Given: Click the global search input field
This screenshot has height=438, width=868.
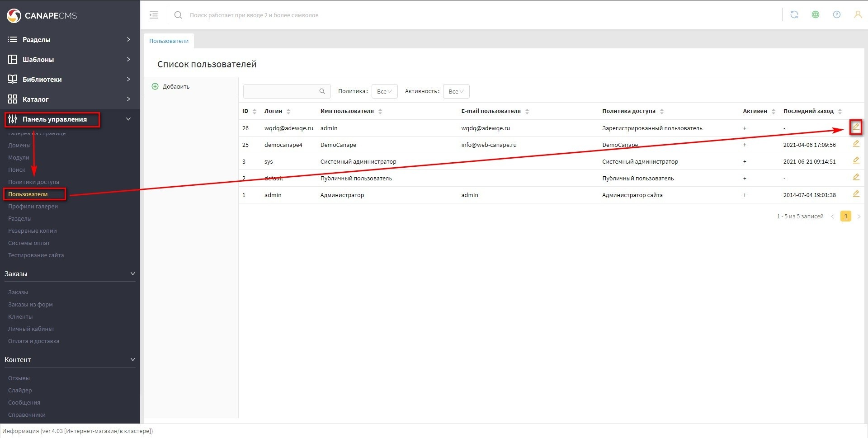Looking at the screenshot, I should [x=316, y=15].
